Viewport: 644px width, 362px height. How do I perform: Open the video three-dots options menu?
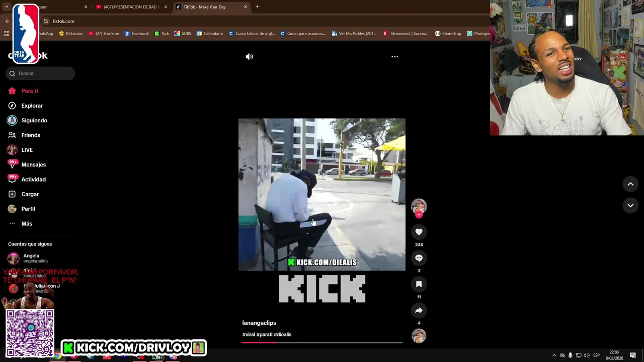(394, 57)
